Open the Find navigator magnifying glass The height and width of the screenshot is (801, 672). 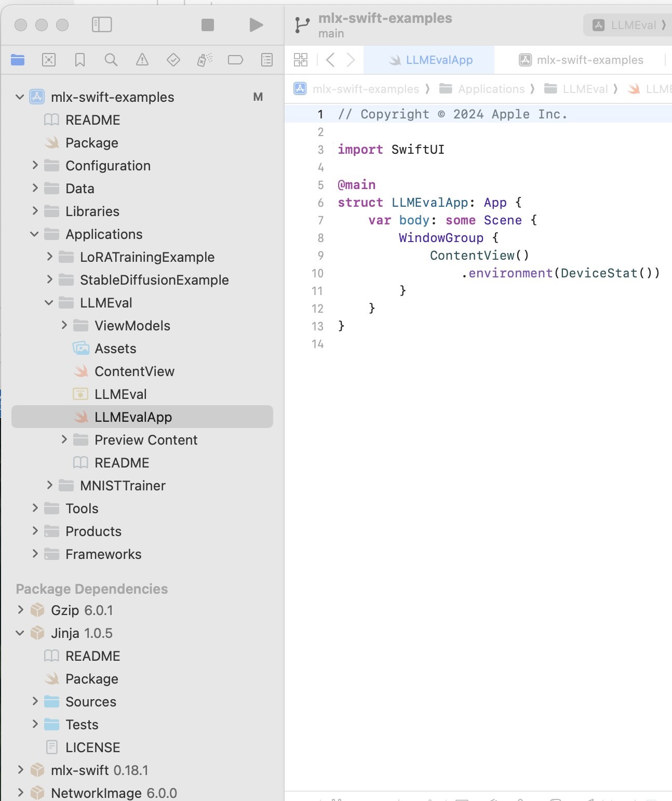111,60
